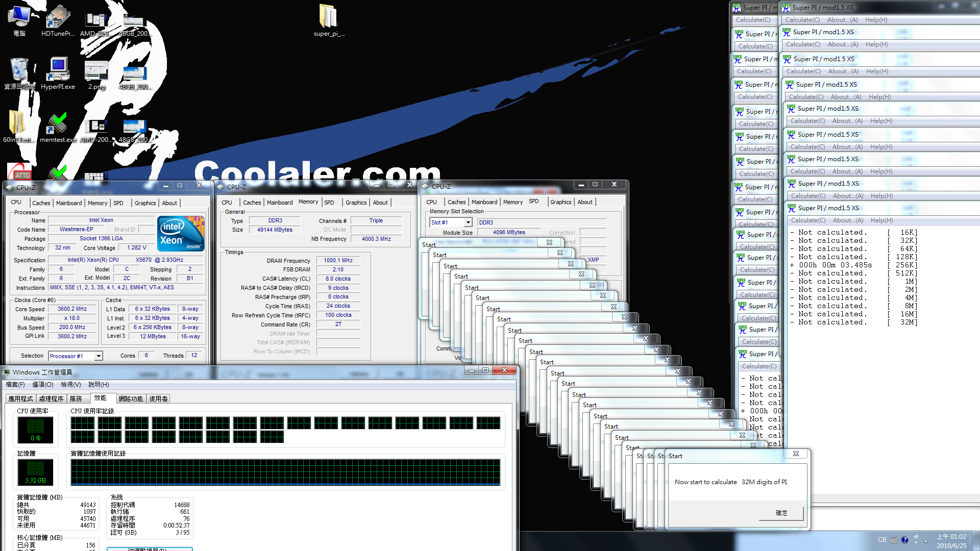Open the super_pi_ folder on the desktop
Viewport: 980px width, 551px height.
point(329,20)
